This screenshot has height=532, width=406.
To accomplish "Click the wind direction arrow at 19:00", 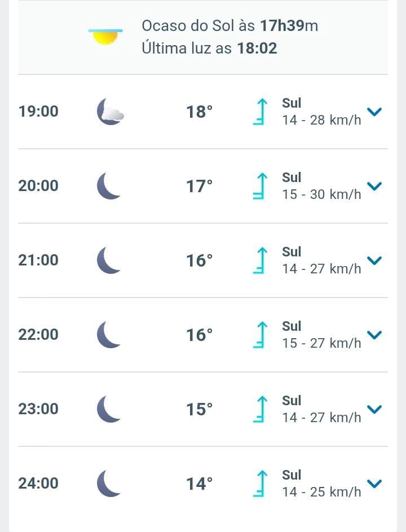I will [x=260, y=112].
